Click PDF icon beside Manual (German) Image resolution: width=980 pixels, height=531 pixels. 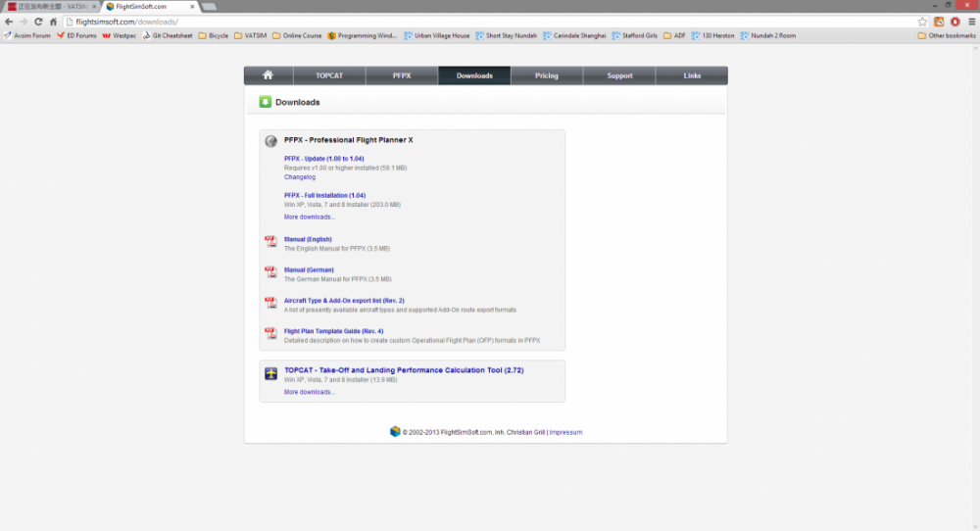[270, 271]
